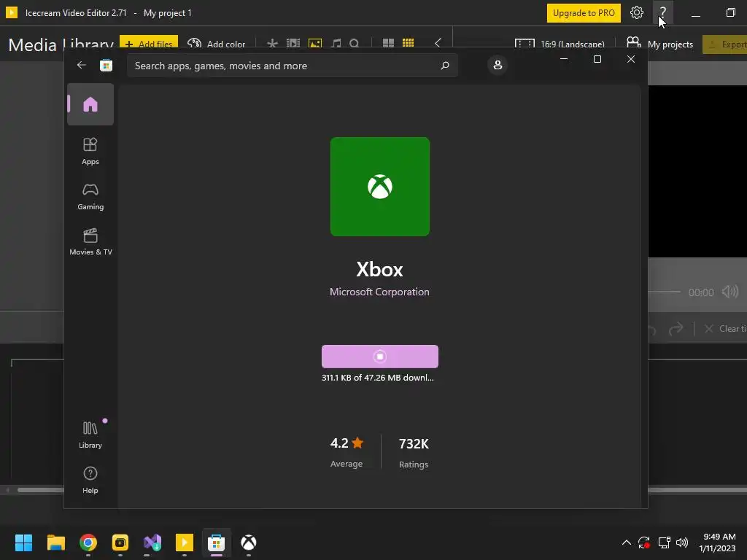Screen dimensions: 747x560
Task: Open Media Library search icon
Action: (x=354, y=44)
